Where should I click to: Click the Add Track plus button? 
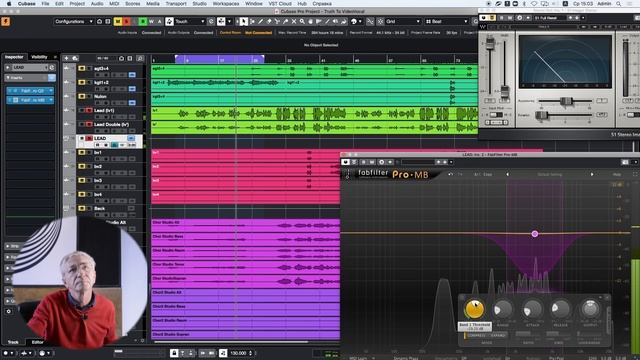tap(67, 58)
